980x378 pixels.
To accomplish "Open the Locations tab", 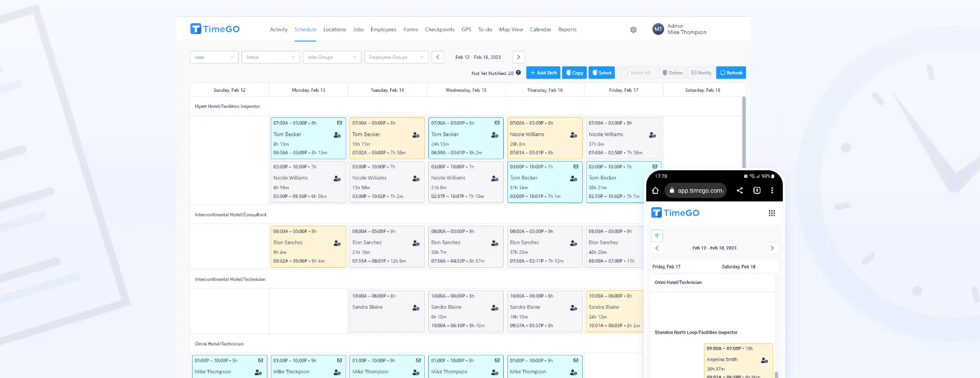I will [x=334, y=29].
